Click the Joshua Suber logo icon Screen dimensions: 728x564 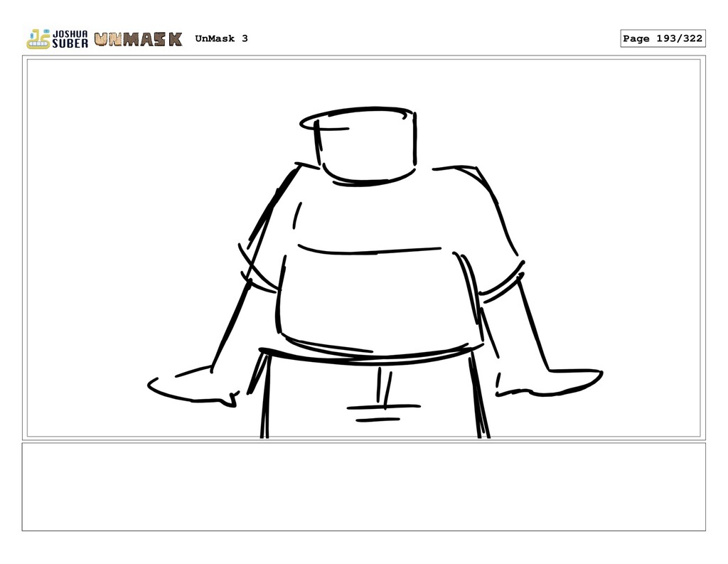(x=57, y=39)
